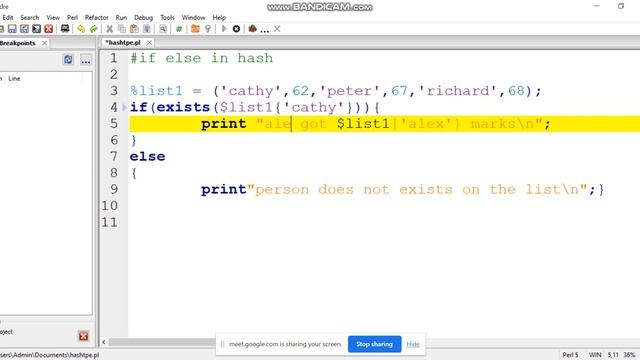The width and height of the screenshot is (640, 360).
Task: Click the print keyword on highlighted line 5
Action: coord(224,124)
